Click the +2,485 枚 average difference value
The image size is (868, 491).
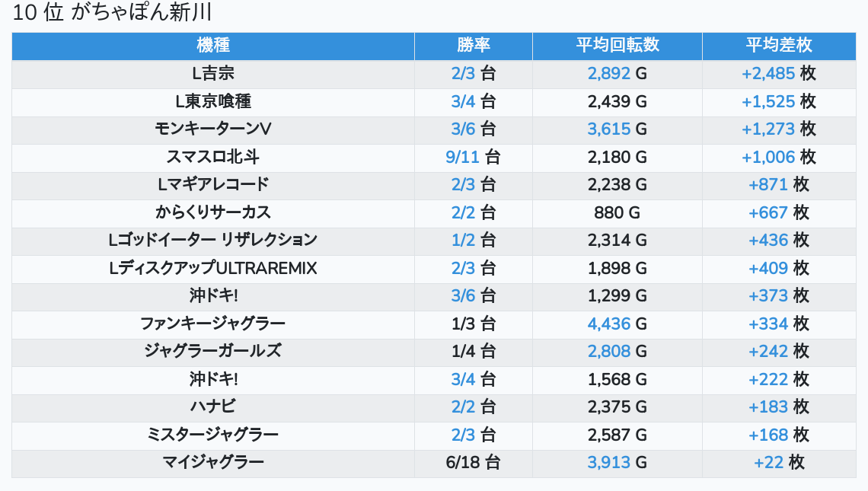[x=779, y=74]
